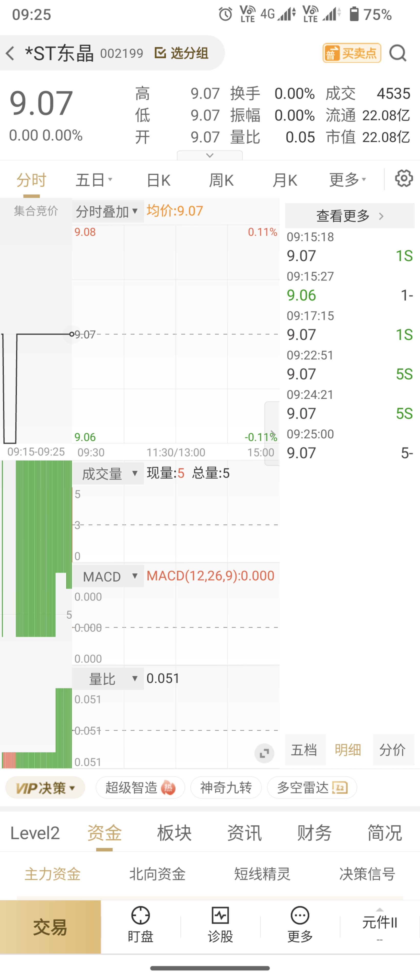Tap the fullscreen expand chart icon
The image size is (420, 980).
[x=264, y=753]
